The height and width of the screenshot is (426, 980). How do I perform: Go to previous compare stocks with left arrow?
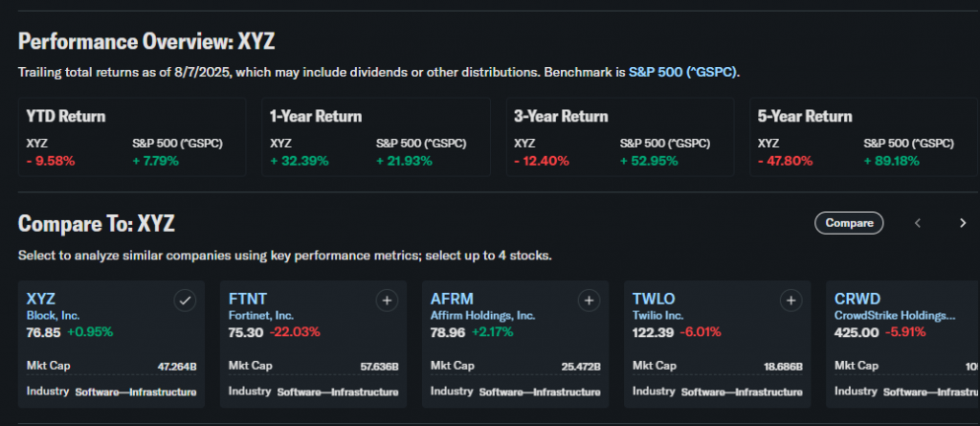point(918,223)
